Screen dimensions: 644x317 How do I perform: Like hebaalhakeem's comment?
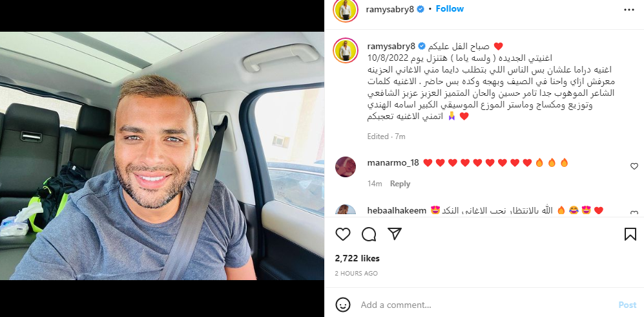pos(634,213)
